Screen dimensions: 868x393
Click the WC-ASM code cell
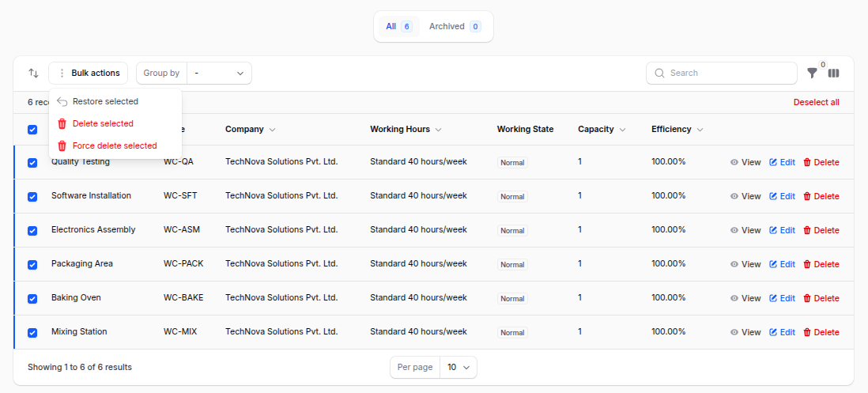click(x=182, y=229)
